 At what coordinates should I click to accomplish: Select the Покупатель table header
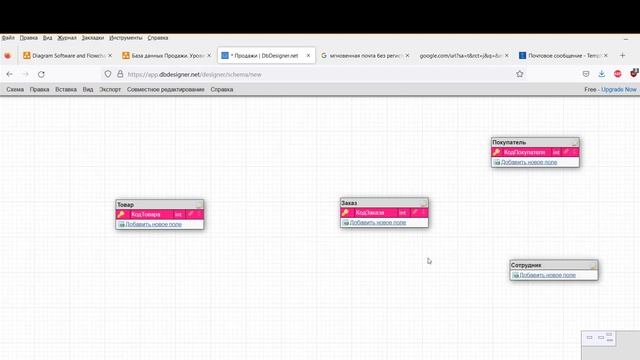pos(535,142)
